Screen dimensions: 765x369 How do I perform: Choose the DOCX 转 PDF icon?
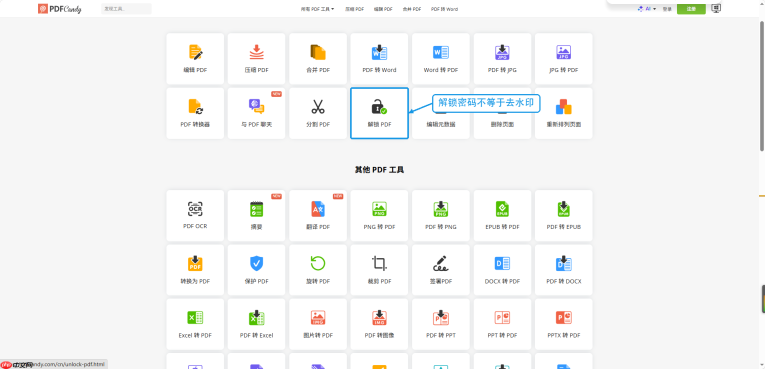(x=502, y=264)
